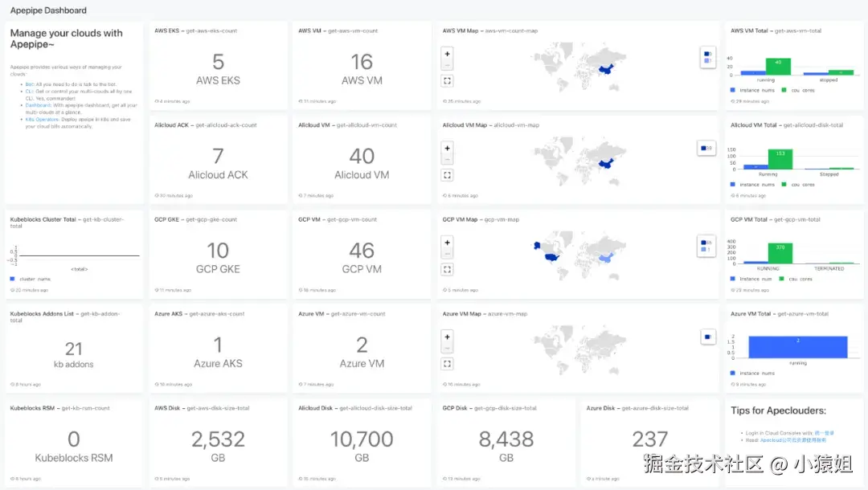
Task: Click the green 40 bar in AWS VM Total
Action: 778,67
